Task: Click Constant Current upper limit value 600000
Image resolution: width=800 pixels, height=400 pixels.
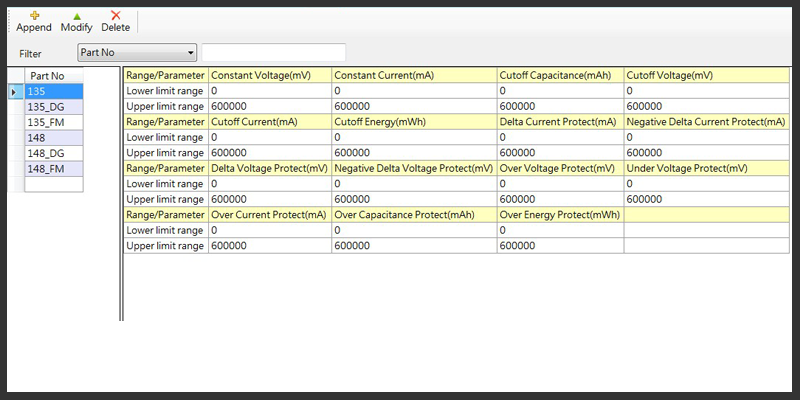Action: [414, 106]
